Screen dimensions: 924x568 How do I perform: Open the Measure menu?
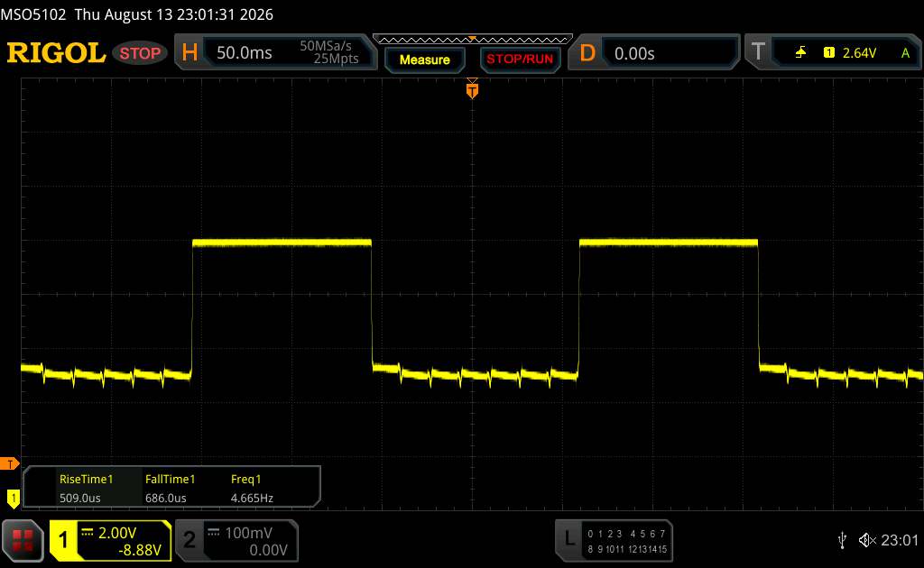point(424,60)
